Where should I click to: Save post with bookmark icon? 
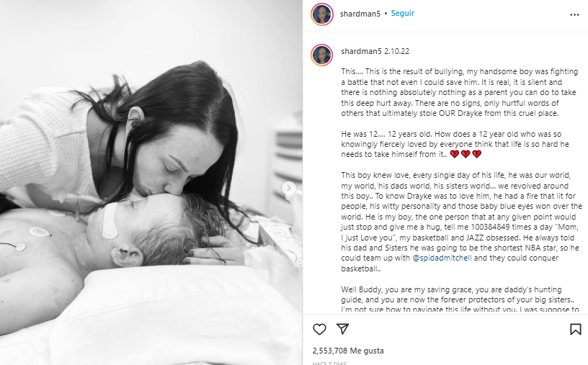pyautogui.click(x=575, y=330)
